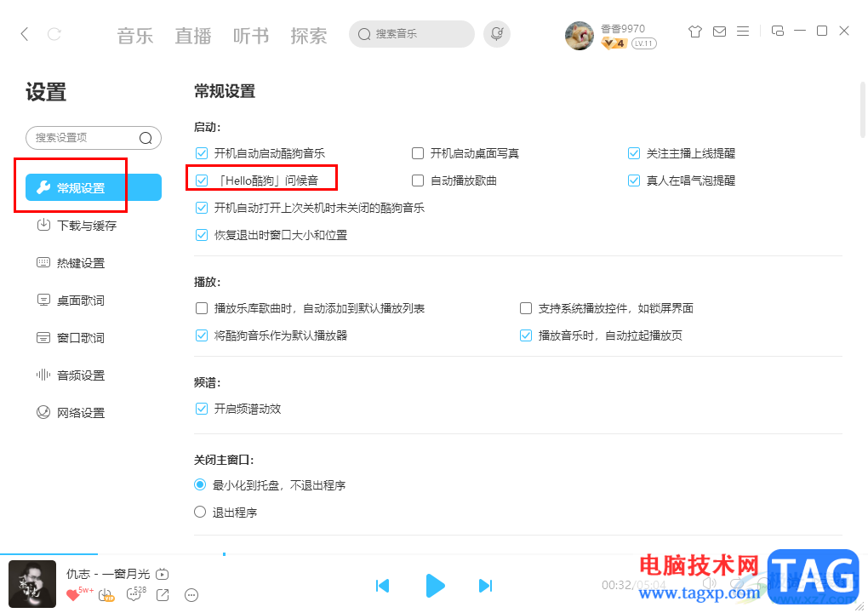Click the song title 仇志 - 一窗月光
The height and width of the screenshot is (613, 868).
(x=108, y=574)
